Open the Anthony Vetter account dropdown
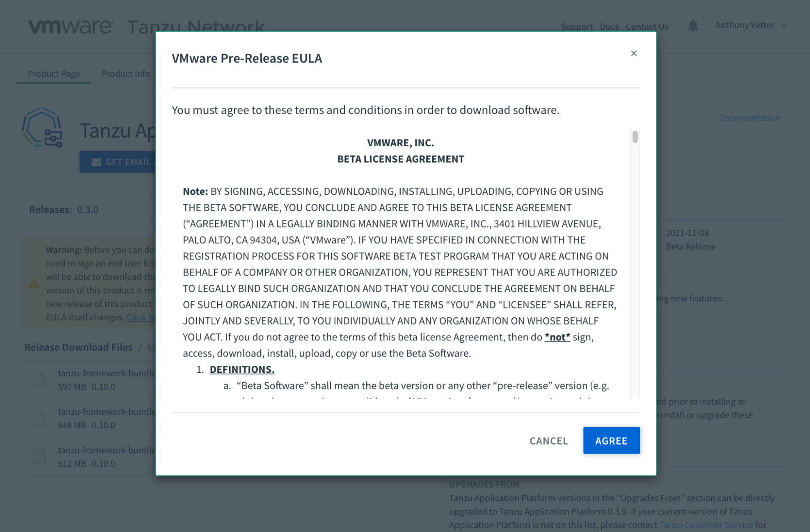Screen dimensions: 810x532 (x=751, y=26)
